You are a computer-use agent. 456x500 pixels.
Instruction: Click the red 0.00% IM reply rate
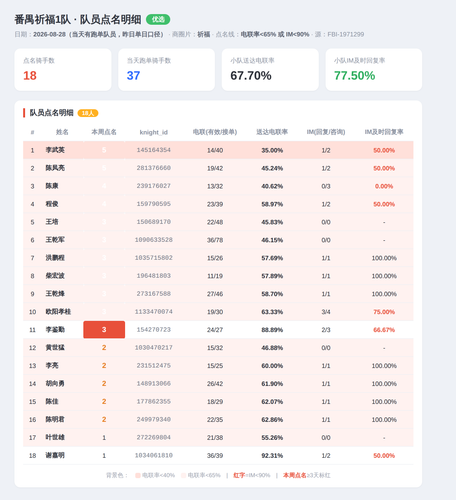pos(384,186)
